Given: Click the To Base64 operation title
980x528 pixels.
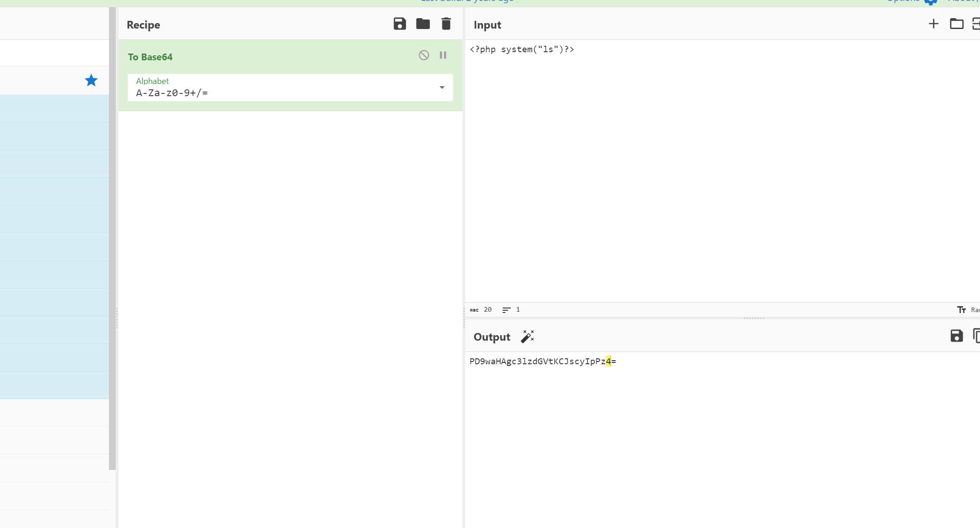Looking at the screenshot, I should (150, 57).
